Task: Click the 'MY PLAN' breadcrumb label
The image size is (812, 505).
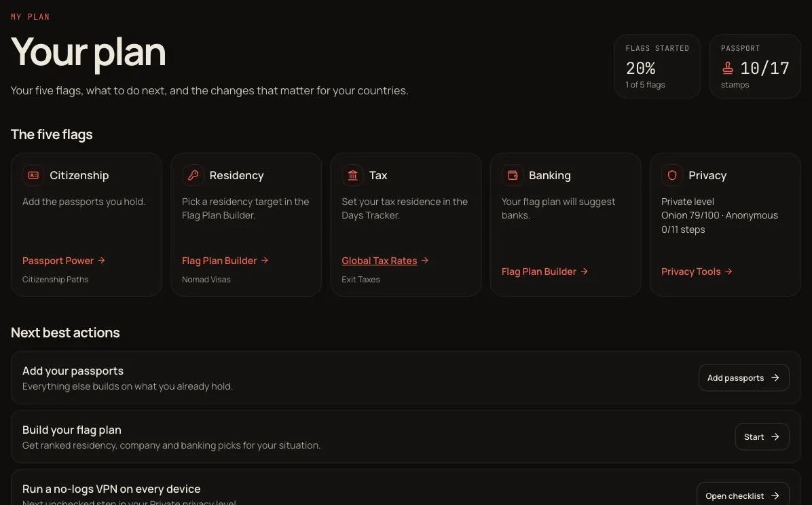Action: click(x=30, y=16)
